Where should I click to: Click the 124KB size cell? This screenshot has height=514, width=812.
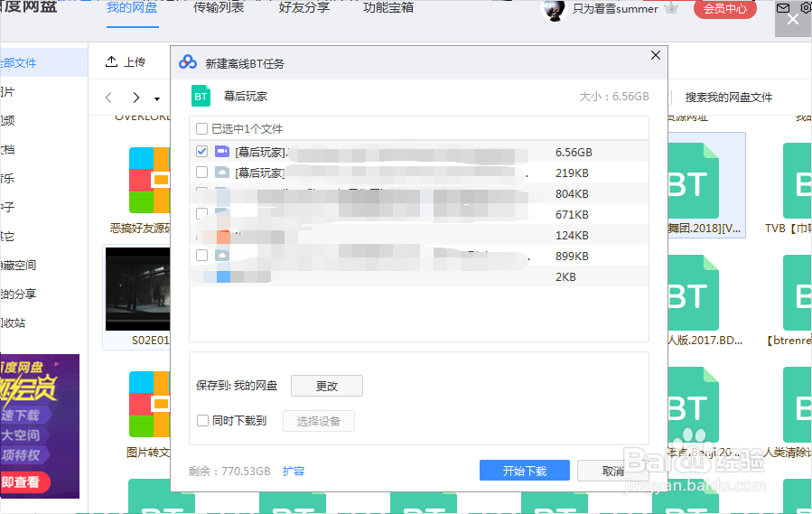[572, 235]
